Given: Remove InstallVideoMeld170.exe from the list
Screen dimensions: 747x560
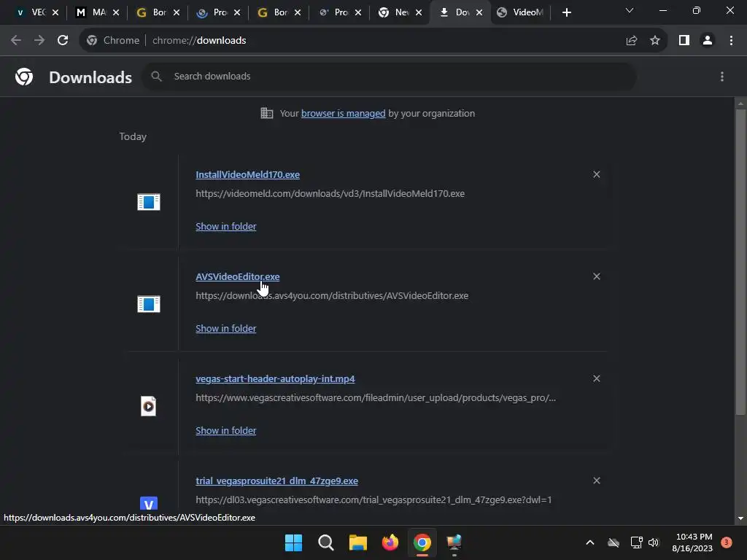Looking at the screenshot, I should tap(597, 175).
